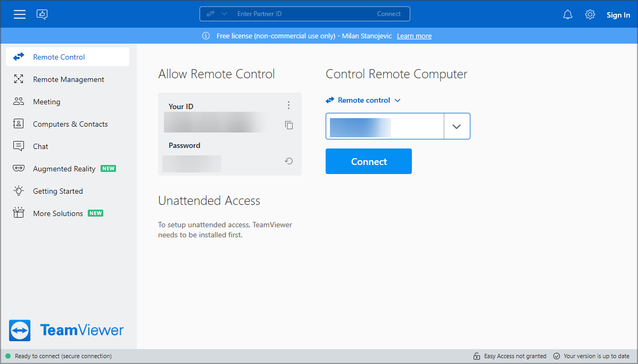Expand the connection mode chevron in top bar
This screenshot has width=638, height=364.
pos(224,14)
